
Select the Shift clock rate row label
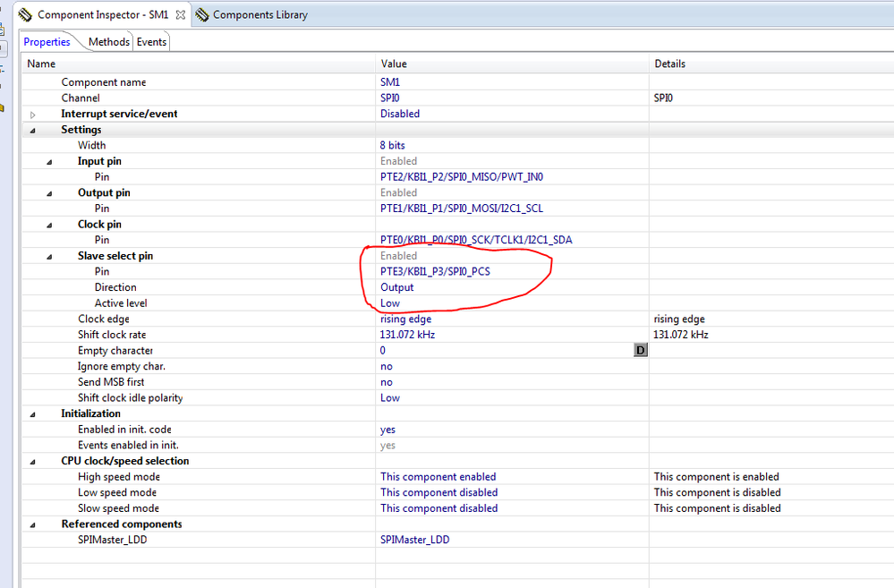coord(112,335)
